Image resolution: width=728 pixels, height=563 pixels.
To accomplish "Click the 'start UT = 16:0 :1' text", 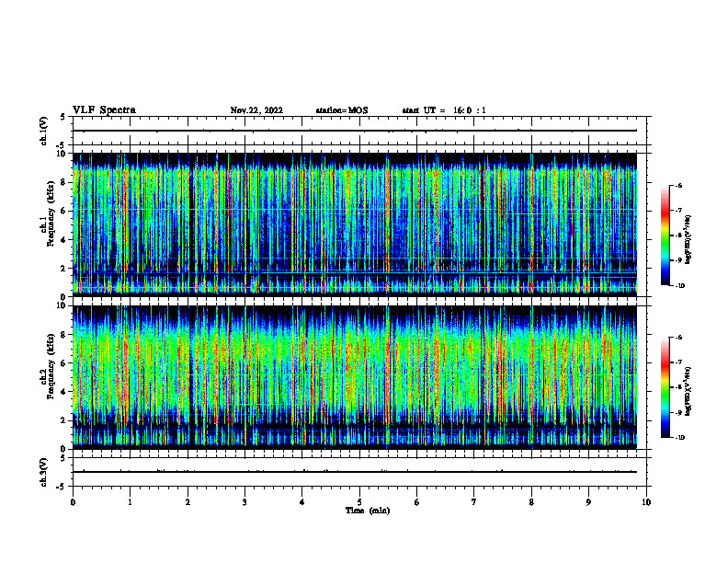I will pyautogui.click(x=444, y=110).
